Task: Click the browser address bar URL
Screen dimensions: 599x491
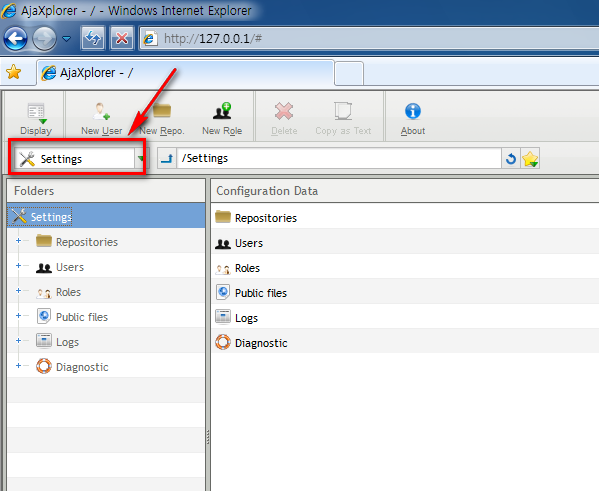Action: (x=369, y=38)
